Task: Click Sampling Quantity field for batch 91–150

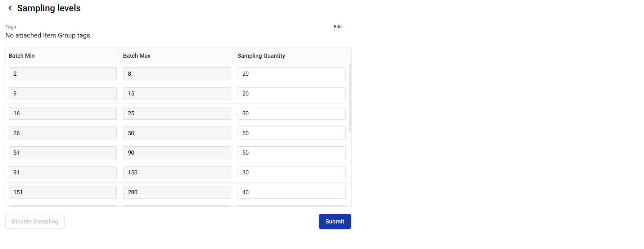Action: [291, 173]
